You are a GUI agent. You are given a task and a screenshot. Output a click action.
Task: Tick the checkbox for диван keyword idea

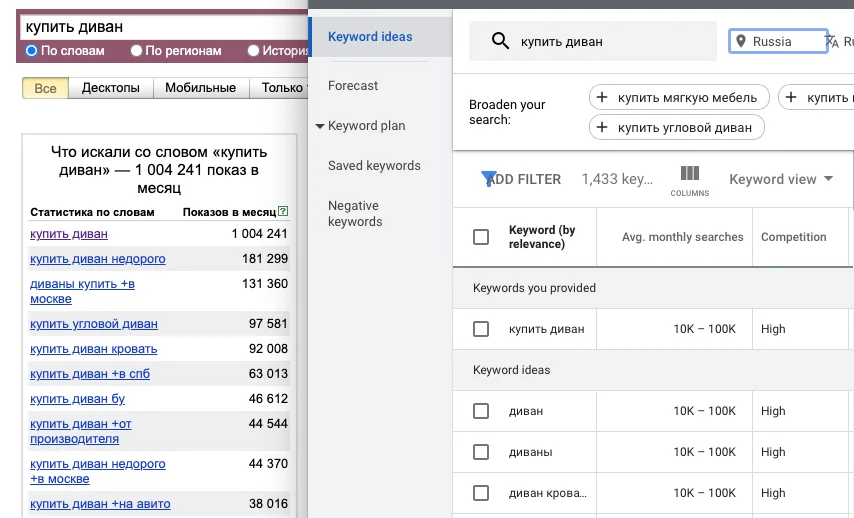point(481,411)
